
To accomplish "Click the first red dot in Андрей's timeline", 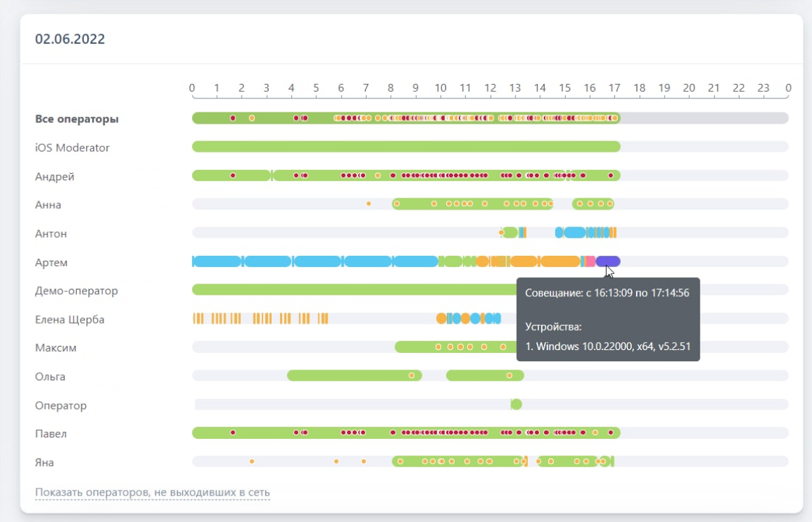I will point(233,175).
